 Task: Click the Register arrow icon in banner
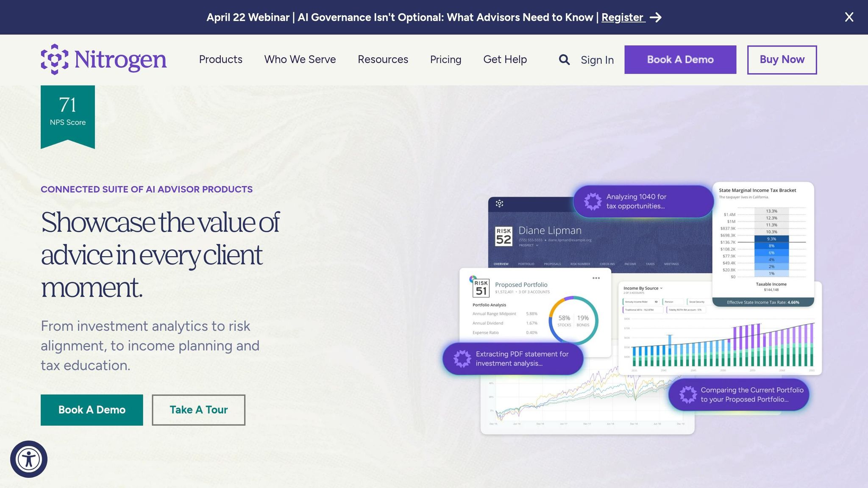656,17
